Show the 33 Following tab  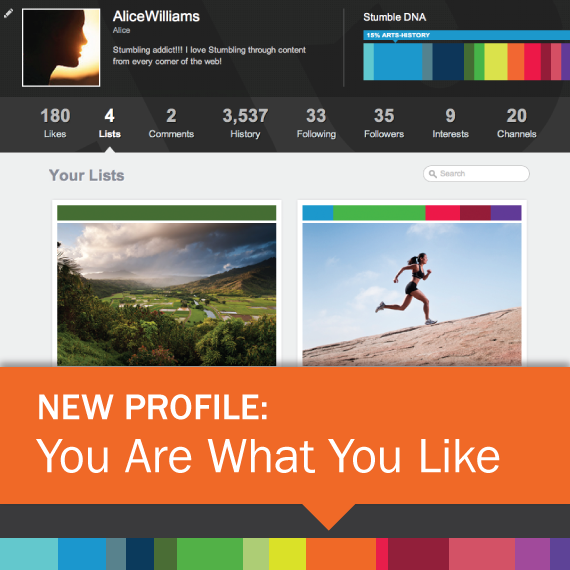pyautogui.click(x=316, y=123)
